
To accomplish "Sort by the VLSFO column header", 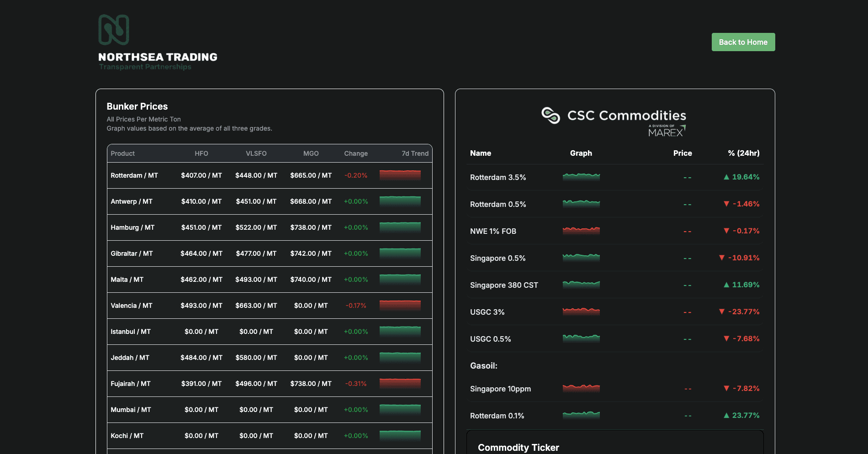I will point(256,153).
